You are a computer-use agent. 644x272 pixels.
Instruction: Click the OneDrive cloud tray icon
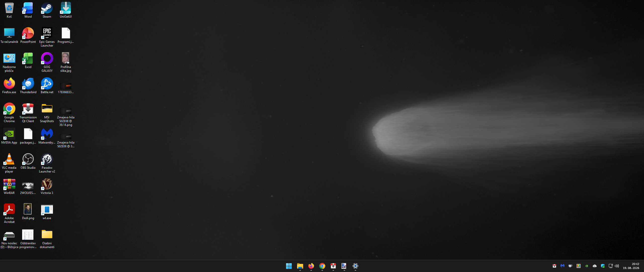[x=595, y=266]
